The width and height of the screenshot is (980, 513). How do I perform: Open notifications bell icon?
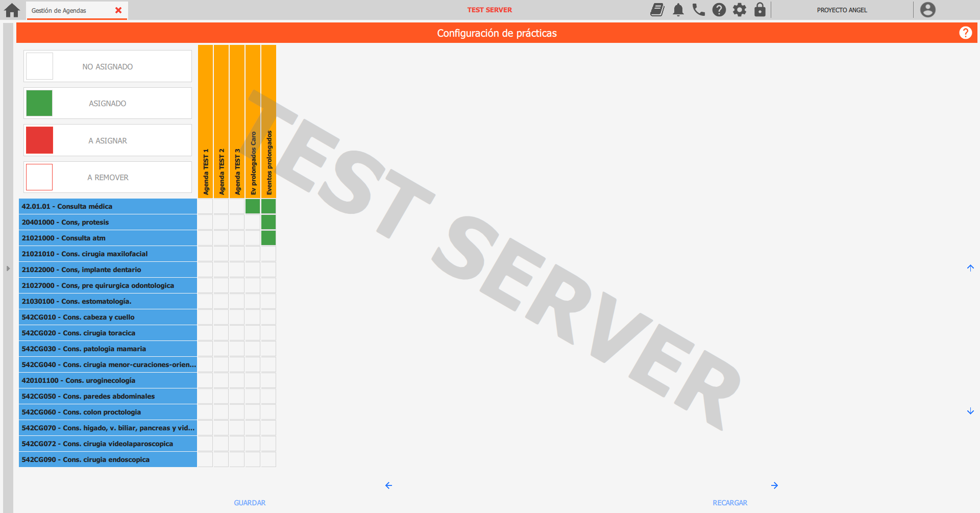click(x=678, y=10)
